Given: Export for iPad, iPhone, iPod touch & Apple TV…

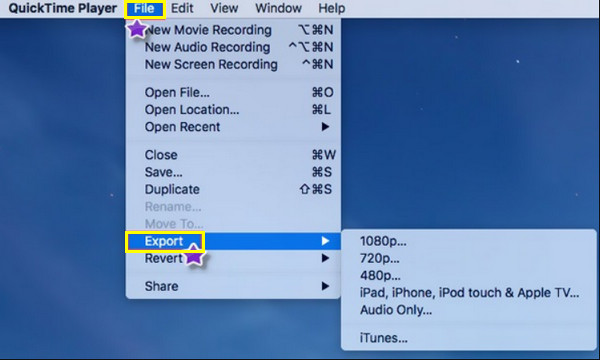Looking at the screenshot, I should click(x=468, y=293).
